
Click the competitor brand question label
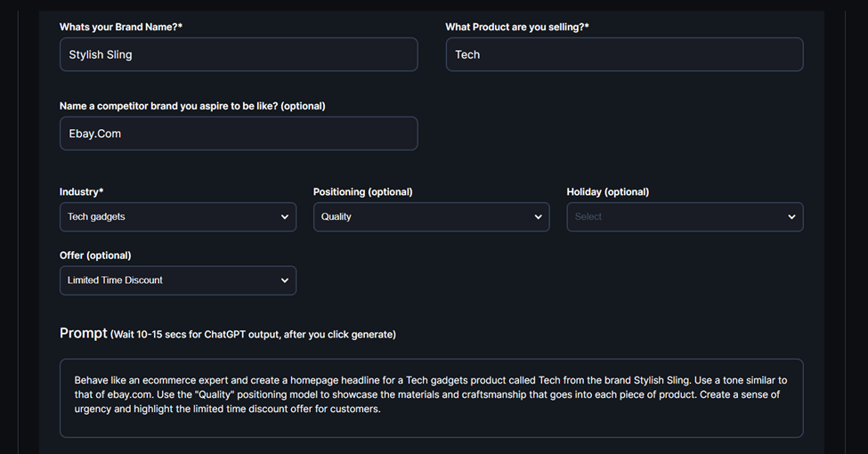pos(192,106)
